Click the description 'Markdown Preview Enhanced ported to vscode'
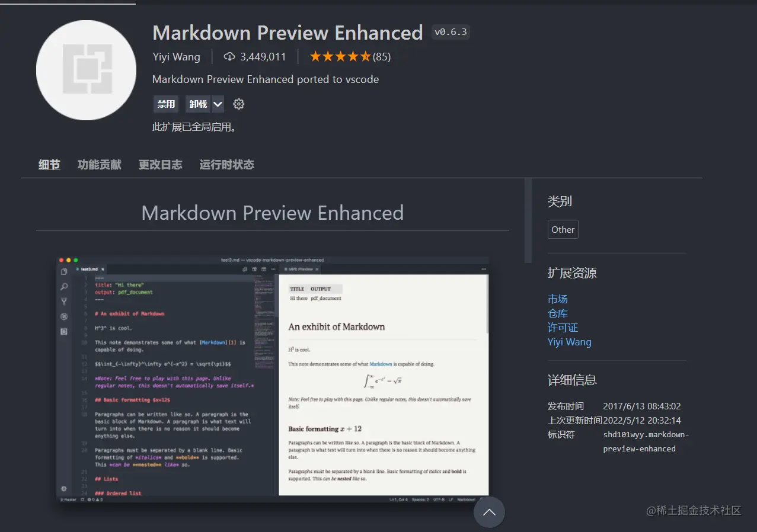 (266, 79)
